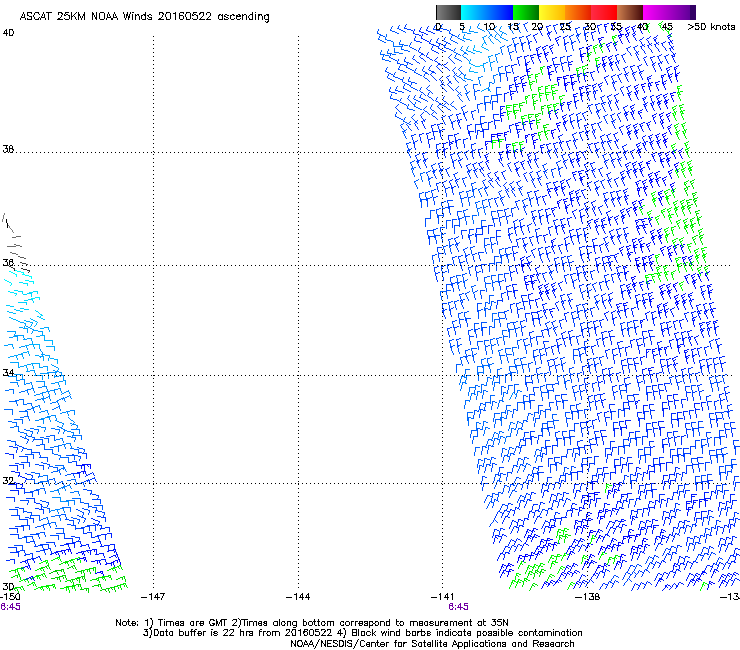Click the latitude label '32'
This screenshot has height=650, width=740.
coord(8,481)
